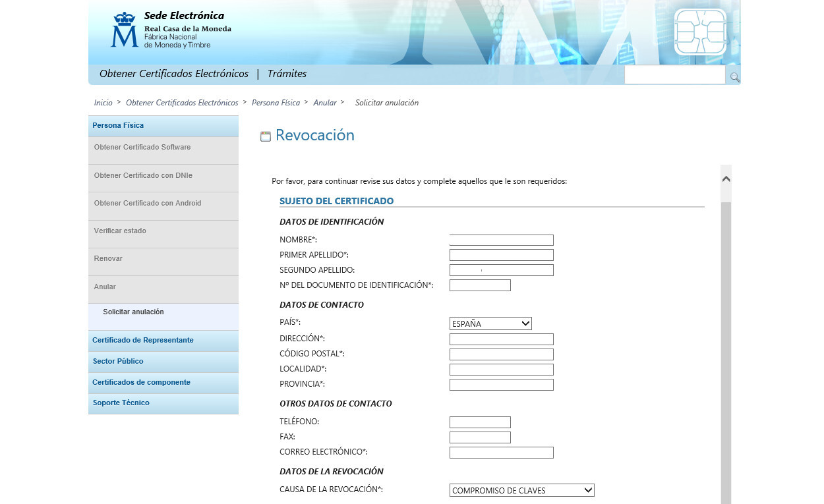
Task: Select Renovar in the sidebar
Action: [108, 258]
